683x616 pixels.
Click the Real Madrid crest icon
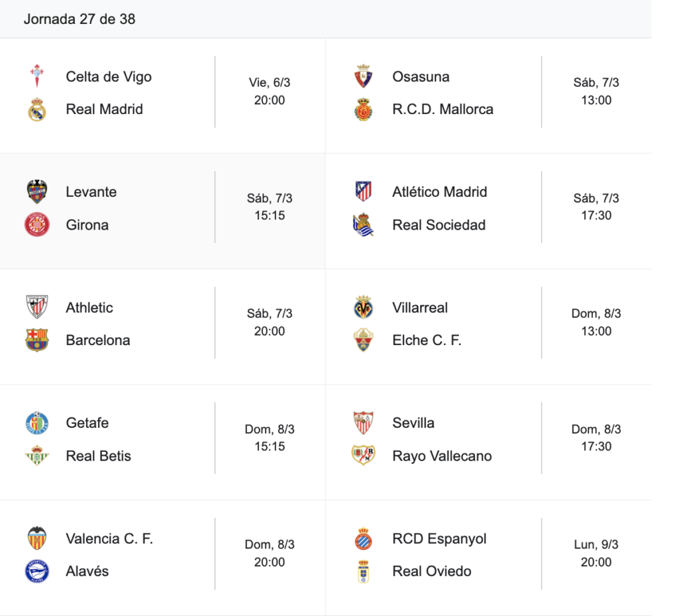[37, 109]
